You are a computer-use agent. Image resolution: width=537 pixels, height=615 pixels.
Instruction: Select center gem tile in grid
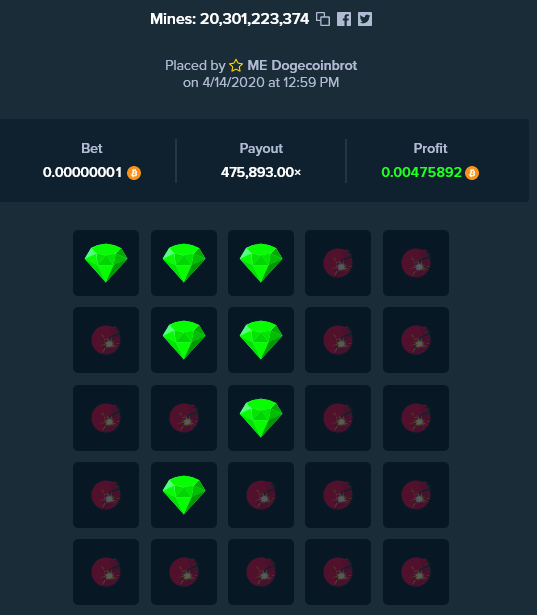click(261, 418)
